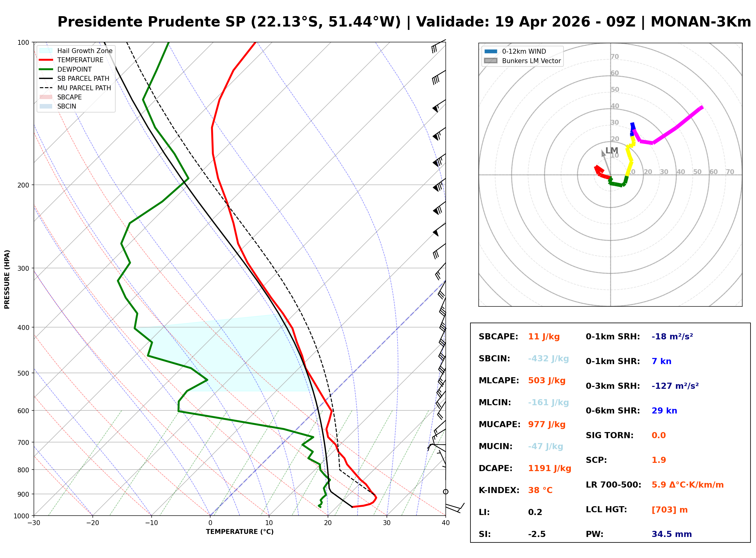Image resolution: width=756 pixels, height=558 pixels.
Task: Click the Hail Growth Zone legend swatch
Action: 46,51
